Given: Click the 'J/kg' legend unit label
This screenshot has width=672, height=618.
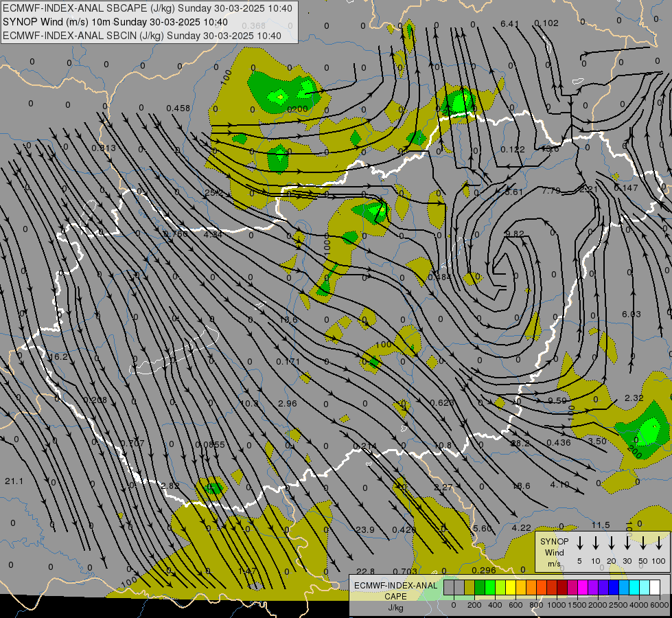Looking at the screenshot, I should 395,608.
